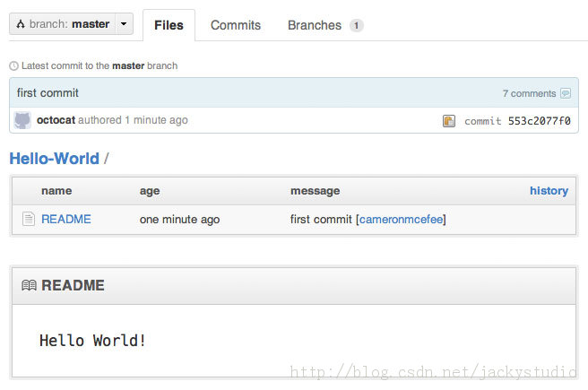Image resolution: width=588 pixels, height=390 pixels.
Task: Click the Branches count badge
Action: [x=356, y=25]
